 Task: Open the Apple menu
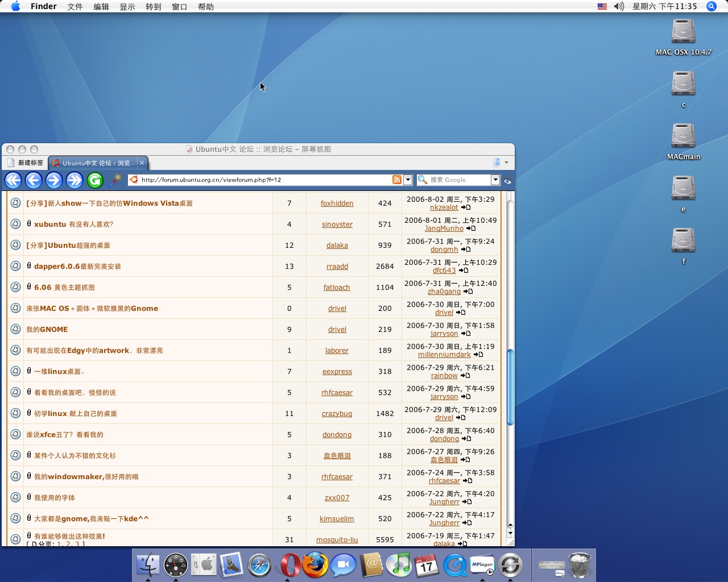15,6
